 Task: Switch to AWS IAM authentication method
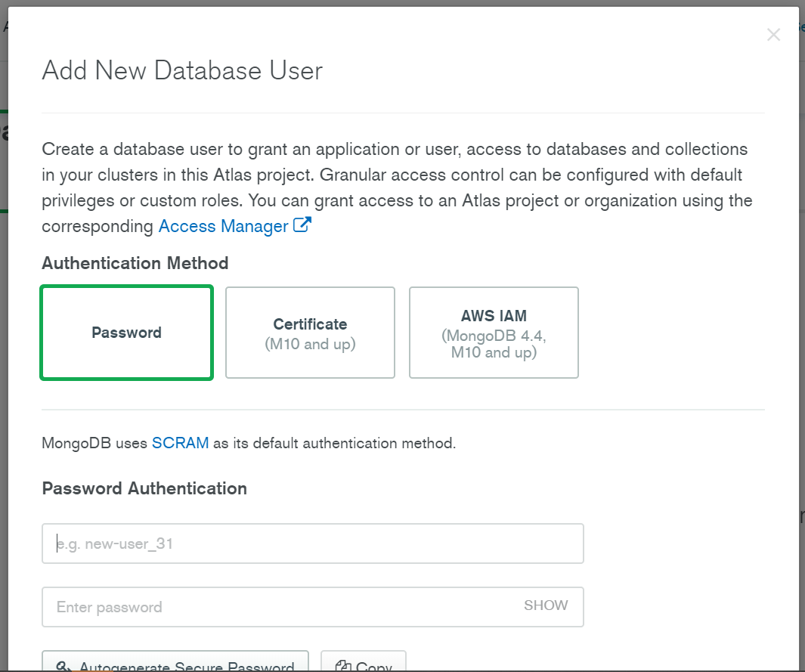(x=494, y=333)
